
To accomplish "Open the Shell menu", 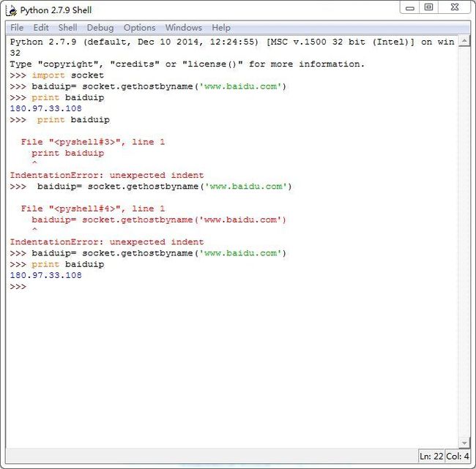I will click(67, 28).
